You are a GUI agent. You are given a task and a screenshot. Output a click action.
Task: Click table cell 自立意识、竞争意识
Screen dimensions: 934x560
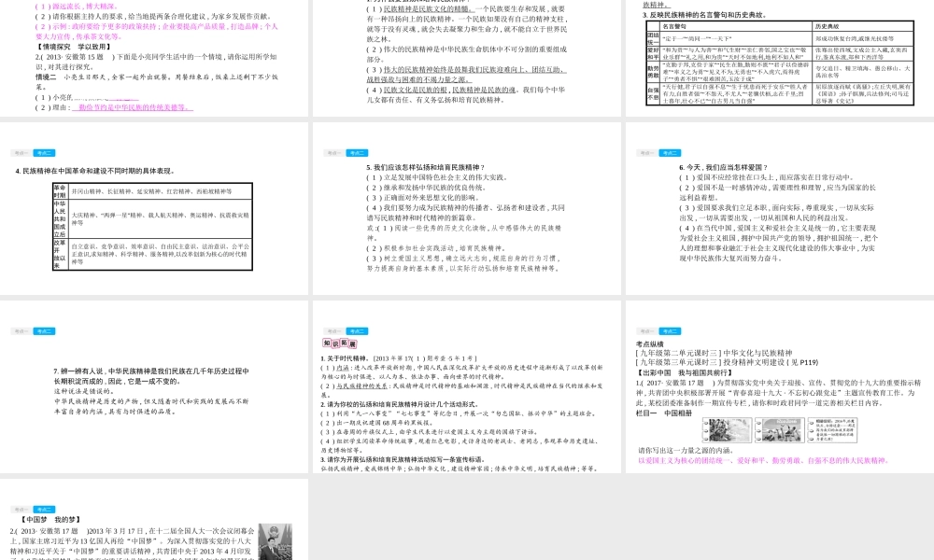click(161, 254)
